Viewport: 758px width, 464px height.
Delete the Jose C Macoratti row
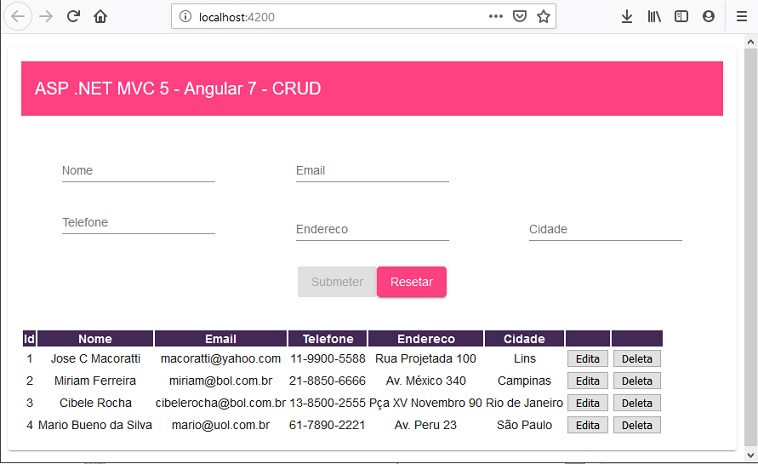click(x=637, y=359)
